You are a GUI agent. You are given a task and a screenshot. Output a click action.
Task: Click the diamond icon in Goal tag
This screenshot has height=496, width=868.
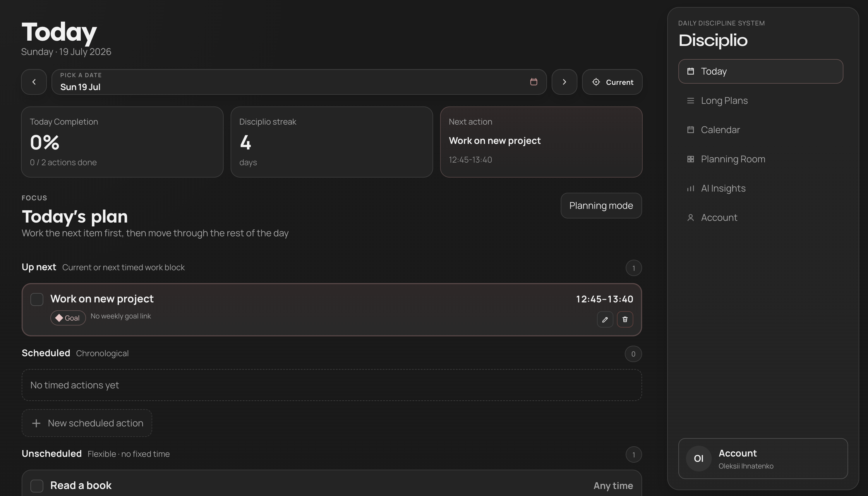click(x=59, y=318)
